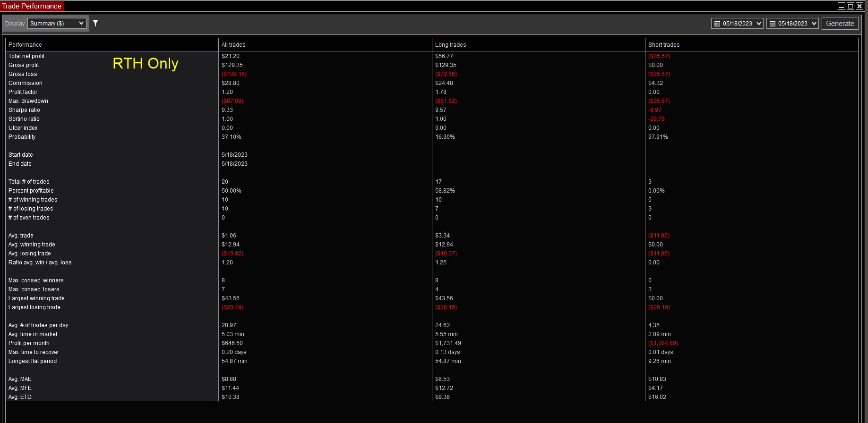Select the Avg. winning trade row label

(32, 245)
